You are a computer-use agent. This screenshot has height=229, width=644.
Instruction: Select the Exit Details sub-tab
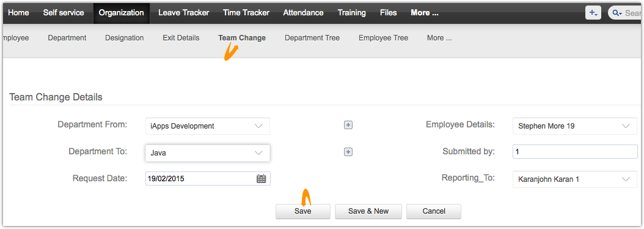coord(181,38)
